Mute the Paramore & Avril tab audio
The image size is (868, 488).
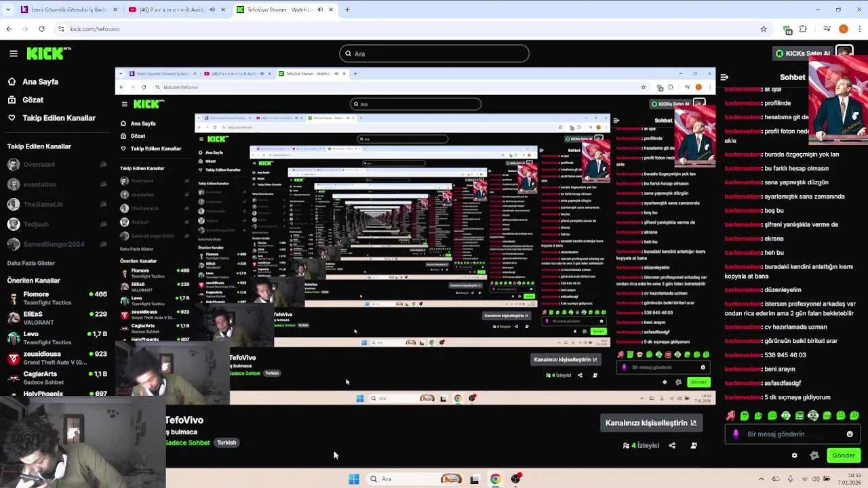click(212, 9)
